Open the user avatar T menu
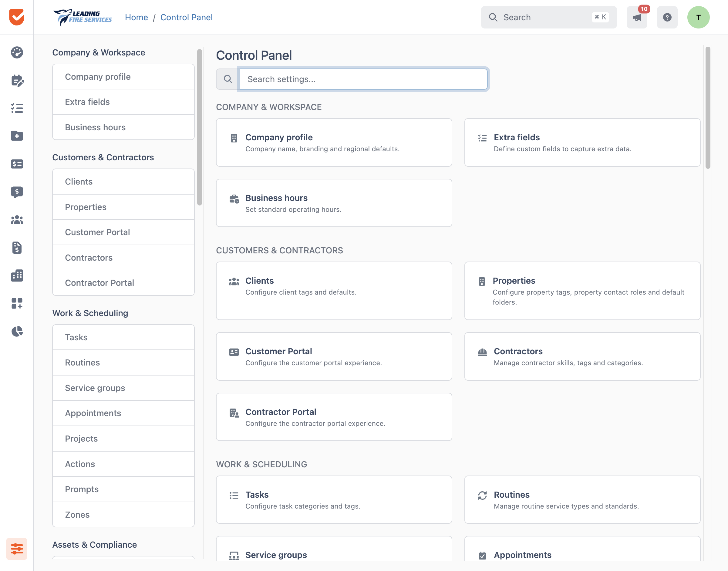 click(x=698, y=17)
